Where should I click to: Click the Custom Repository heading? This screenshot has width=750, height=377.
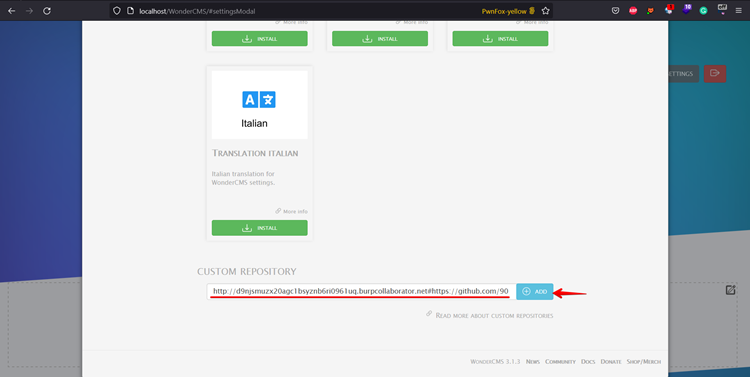pos(247,271)
